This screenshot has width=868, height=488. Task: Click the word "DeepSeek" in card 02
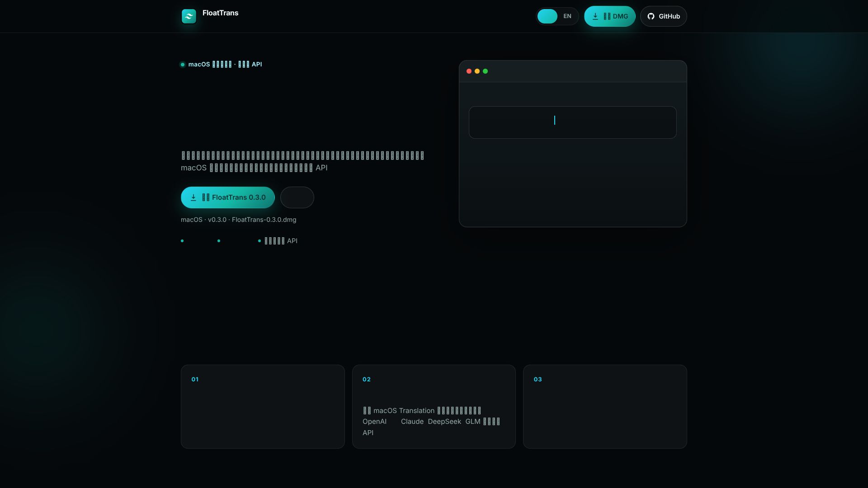(x=444, y=422)
